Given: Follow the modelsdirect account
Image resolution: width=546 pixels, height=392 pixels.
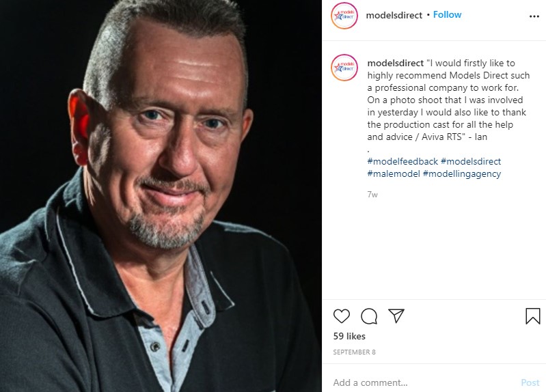Looking at the screenshot, I should [x=447, y=14].
